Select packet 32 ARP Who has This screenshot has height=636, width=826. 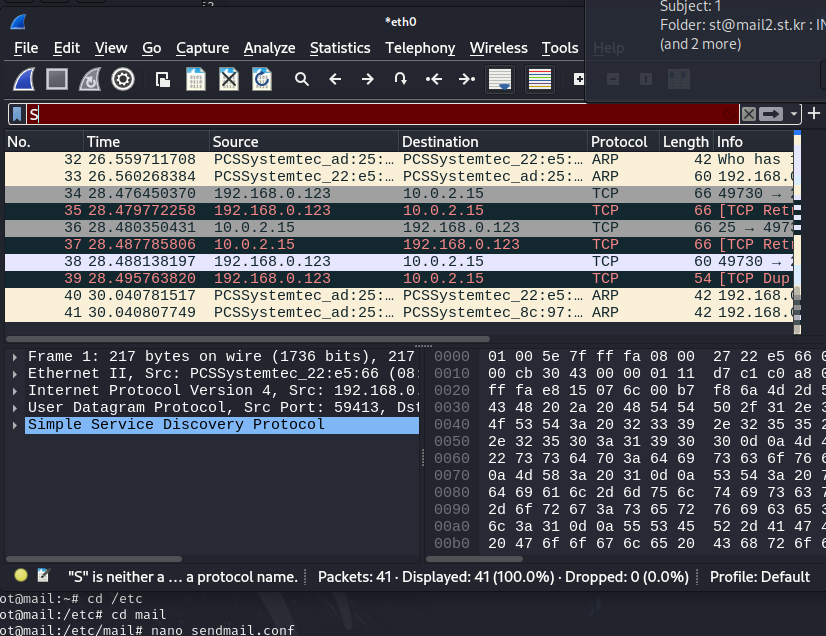(x=399, y=159)
